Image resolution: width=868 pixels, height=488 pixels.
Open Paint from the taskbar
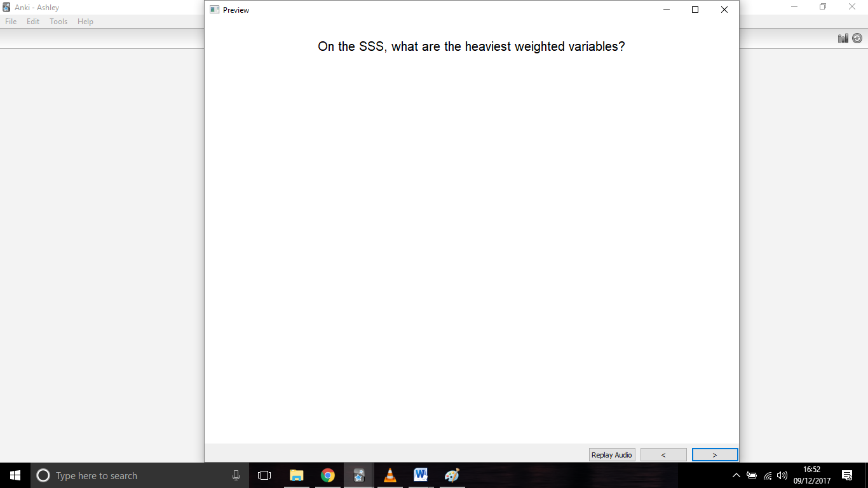(452, 475)
